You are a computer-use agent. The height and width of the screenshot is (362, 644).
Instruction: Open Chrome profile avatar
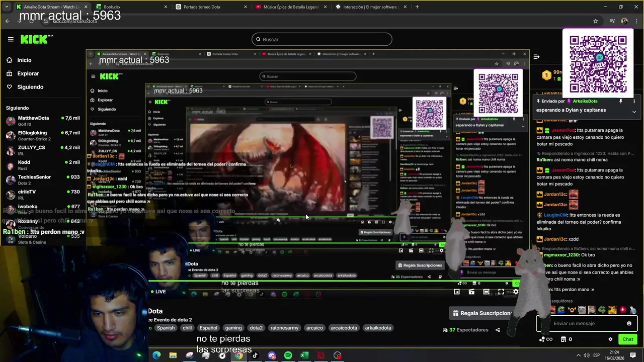(x=624, y=21)
